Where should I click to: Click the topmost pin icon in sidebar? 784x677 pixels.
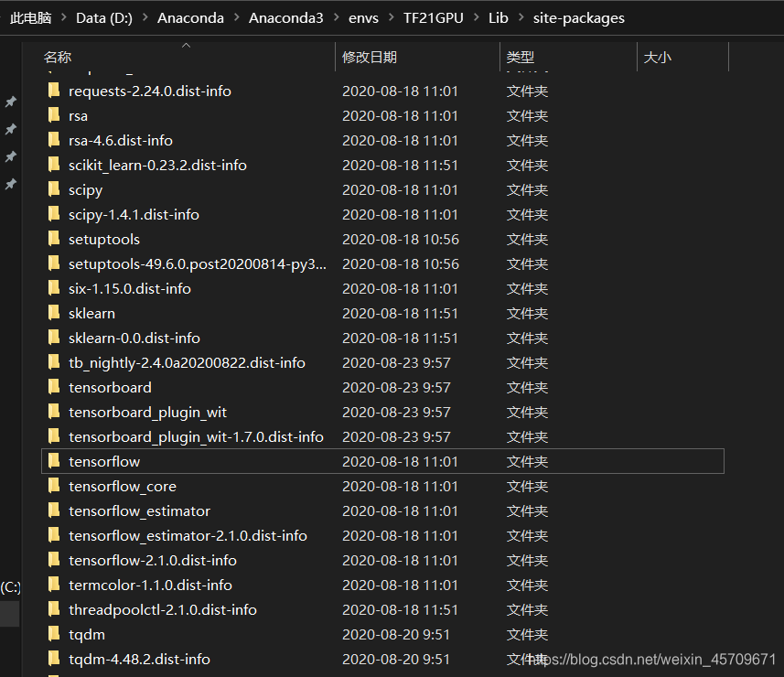[x=10, y=102]
